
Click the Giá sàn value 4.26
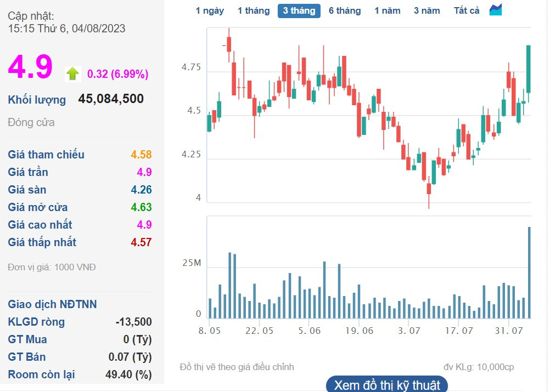(x=141, y=190)
